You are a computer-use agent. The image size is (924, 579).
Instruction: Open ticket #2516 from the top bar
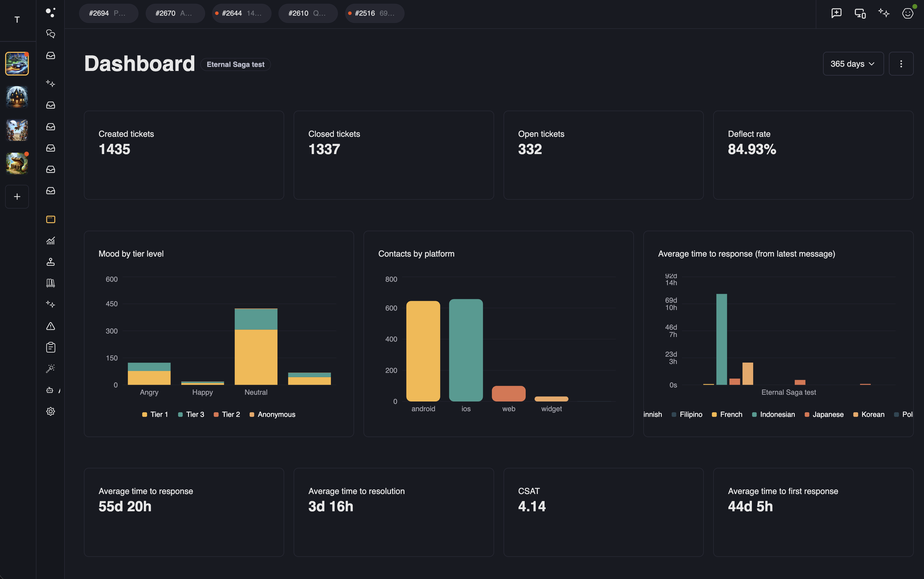pos(374,13)
